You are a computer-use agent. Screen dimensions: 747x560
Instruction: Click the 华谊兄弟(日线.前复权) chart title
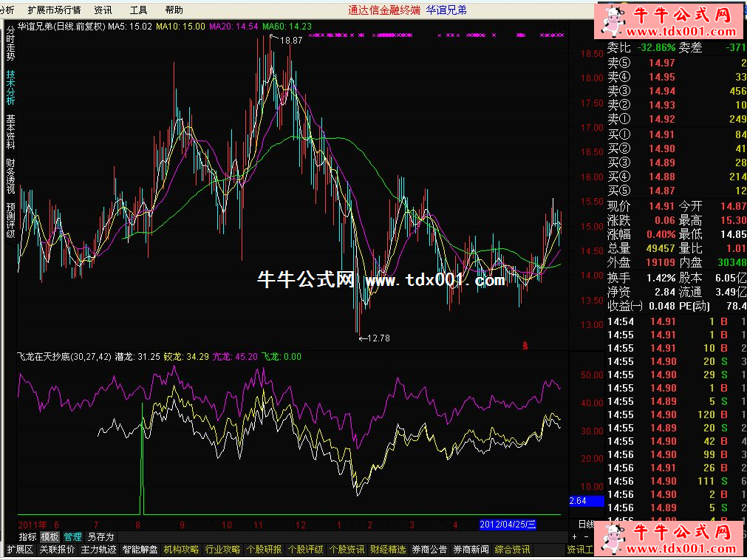coord(61,26)
